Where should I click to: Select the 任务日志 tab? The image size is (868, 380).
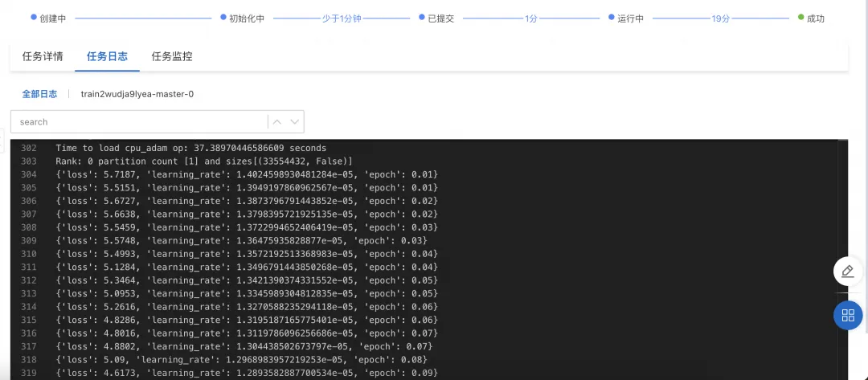tap(108, 56)
